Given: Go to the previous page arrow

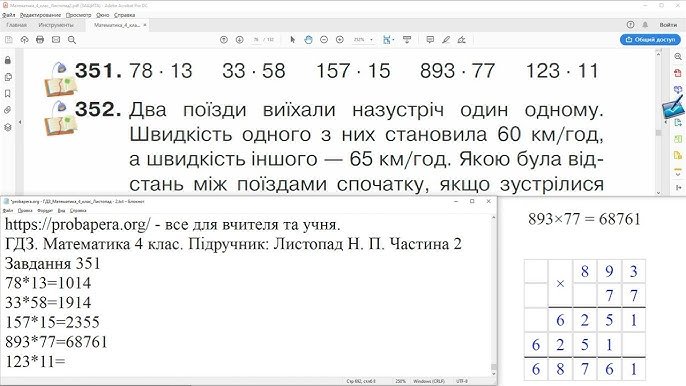Looking at the screenshot, I should pos(224,40).
